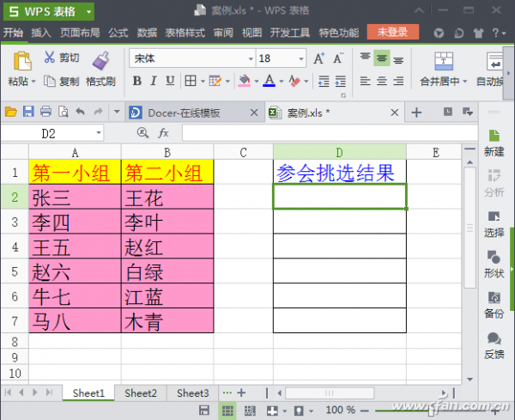515x420 pixels.
Task: Click the Format Painter brush icon
Action: (100, 60)
